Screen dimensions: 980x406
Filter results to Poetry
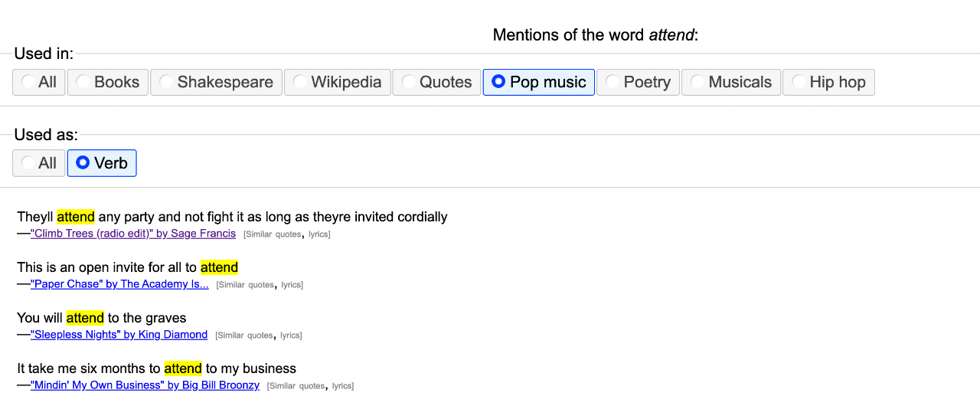point(638,83)
